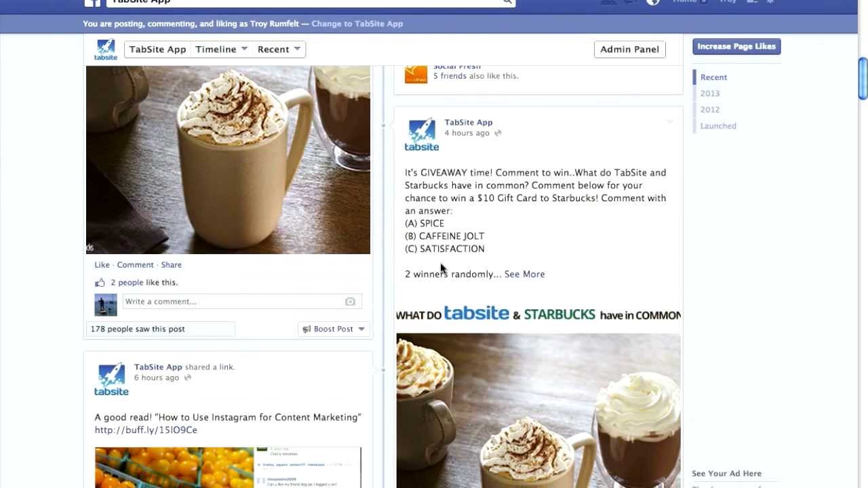Click See More on the giveaway post
Screen dimensions: 868x488
[x=524, y=274]
